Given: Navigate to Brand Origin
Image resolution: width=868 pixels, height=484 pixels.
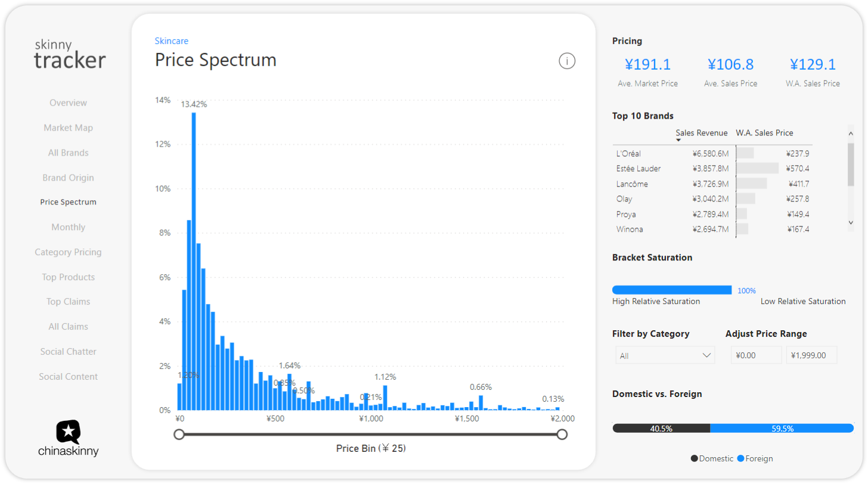Looking at the screenshot, I should coord(68,178).
